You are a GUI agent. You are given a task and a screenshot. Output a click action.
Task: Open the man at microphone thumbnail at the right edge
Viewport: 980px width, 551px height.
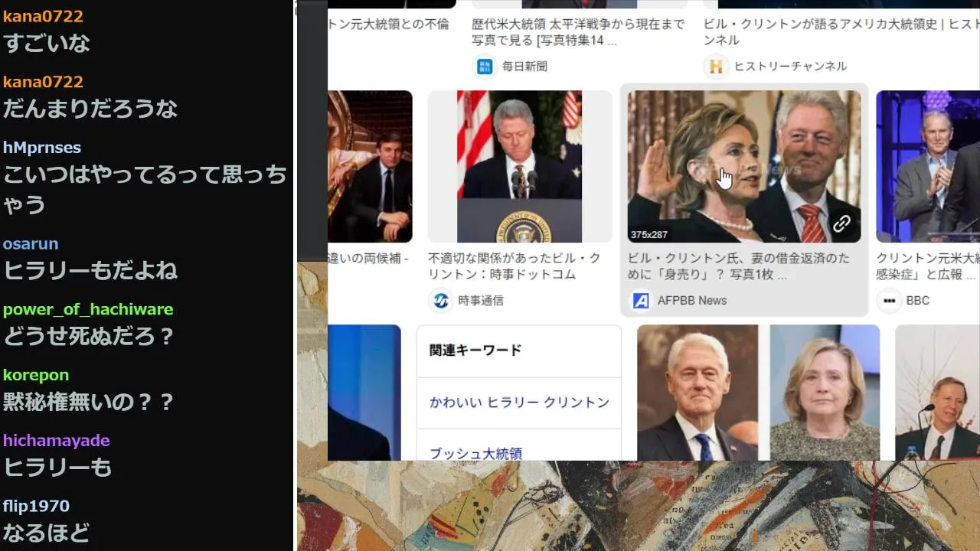click(x=937, y=393)
